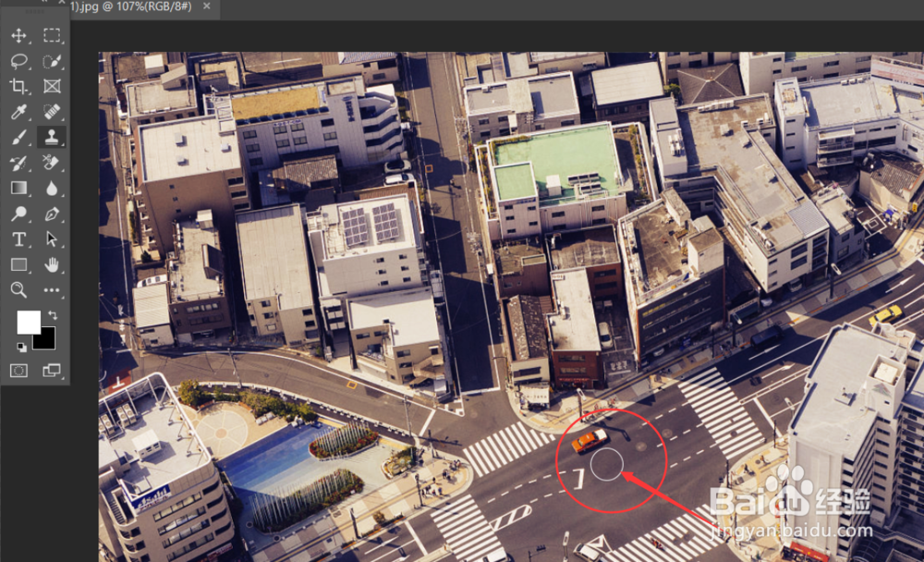The image size is (924, 562).
Task: Select the Gradient tool
Action: click(18, 189)
